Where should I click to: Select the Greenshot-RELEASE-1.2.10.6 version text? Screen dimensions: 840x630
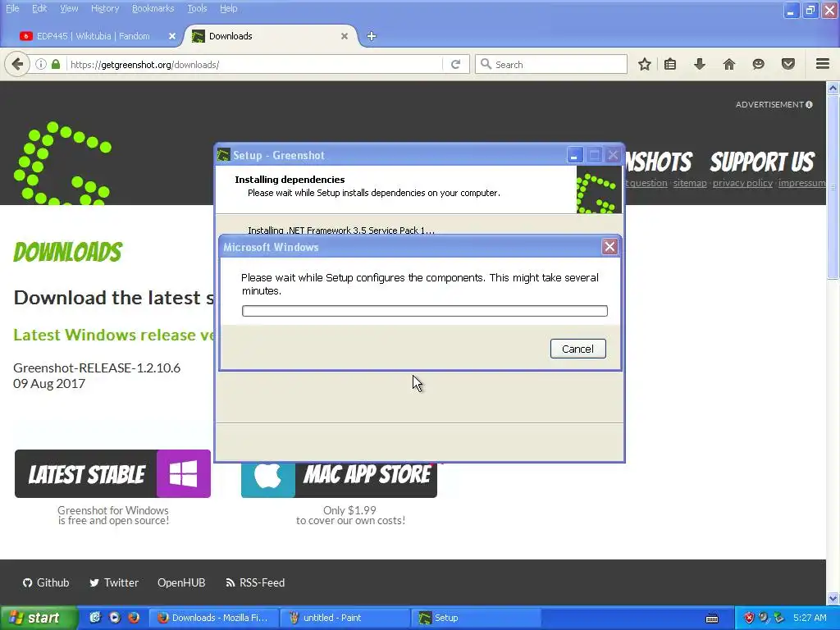pos(97,368)
